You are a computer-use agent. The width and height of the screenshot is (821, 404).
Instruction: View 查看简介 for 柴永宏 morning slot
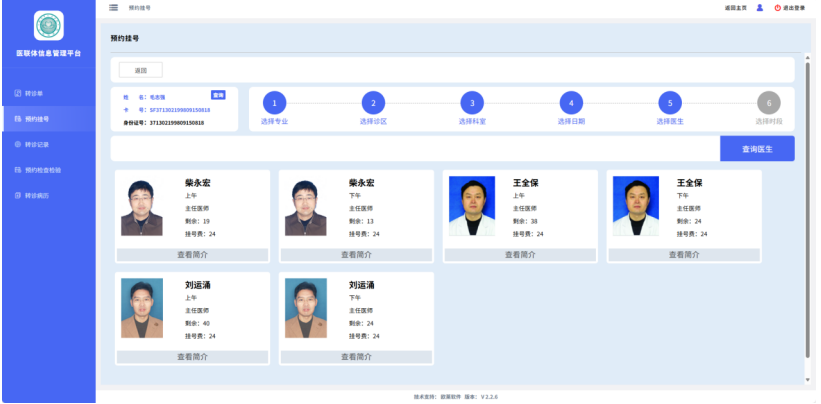coord(193,255)
